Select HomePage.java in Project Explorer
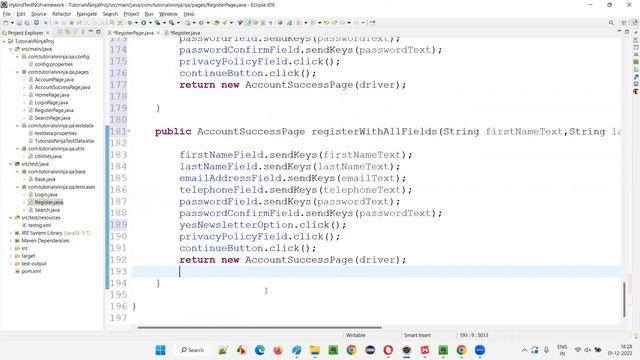640x360 pixels. tap(52, 95)
